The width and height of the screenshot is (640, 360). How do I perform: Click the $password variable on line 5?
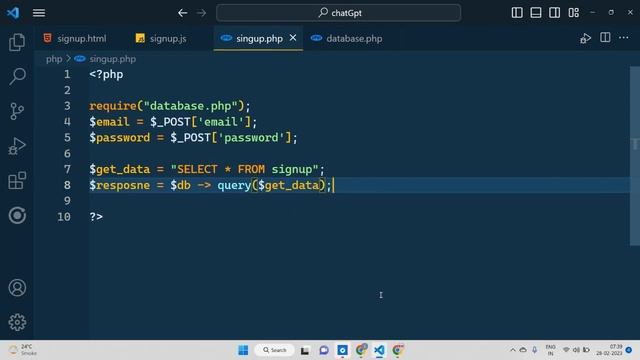tap(120, 138)
